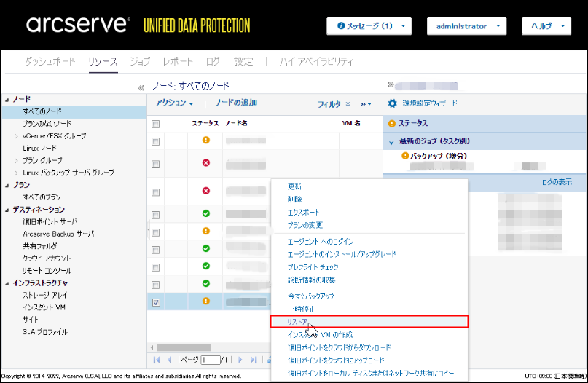This screenshot has height=383, width=588.
Task: Open クラウド アカウント in the tree
Action: (47, 258)
